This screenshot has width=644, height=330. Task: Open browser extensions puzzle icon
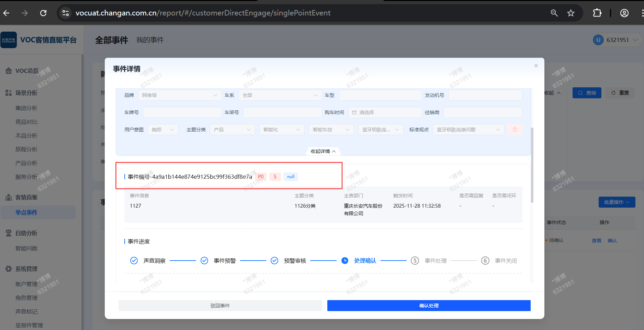coord(597,13)
